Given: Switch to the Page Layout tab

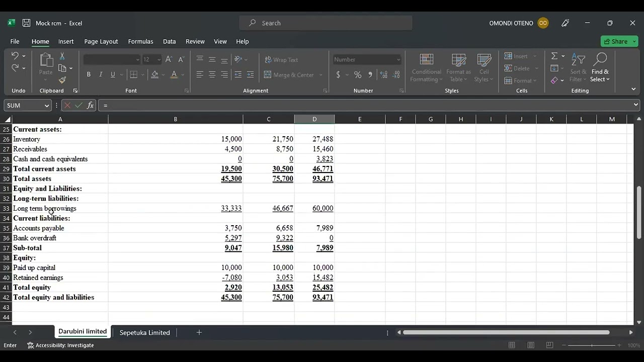Looking at the screenshot, I should click(x=101, y=41).
